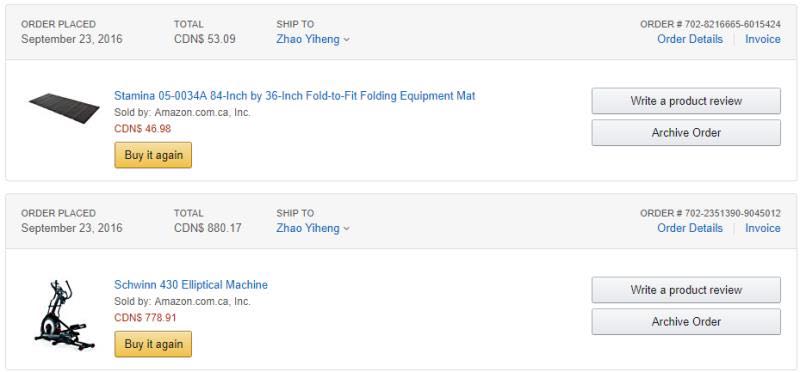Click the CDN$ 46.98 price text

pyautogui.click(x=142, y=129)
